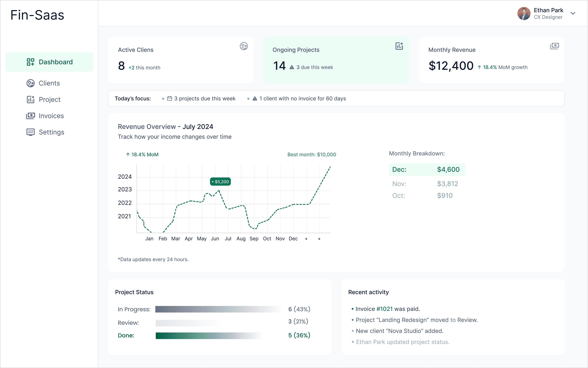Expand the second plus on the chart axis

pyautogui.click(x=319, y=239)
